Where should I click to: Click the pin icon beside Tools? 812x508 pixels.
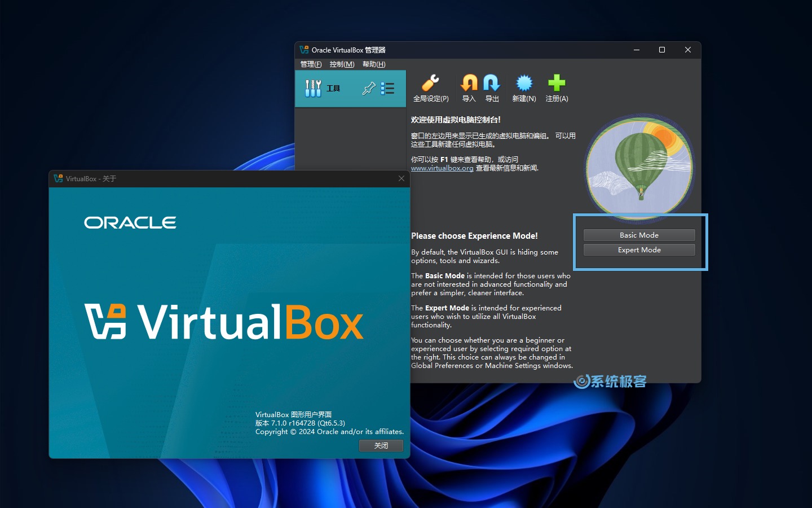pos(369,89)
